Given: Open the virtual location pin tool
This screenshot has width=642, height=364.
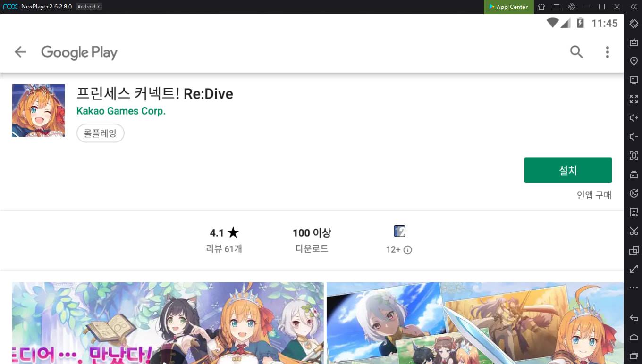Looking at the screenshot, I should (x=634, y=61).
